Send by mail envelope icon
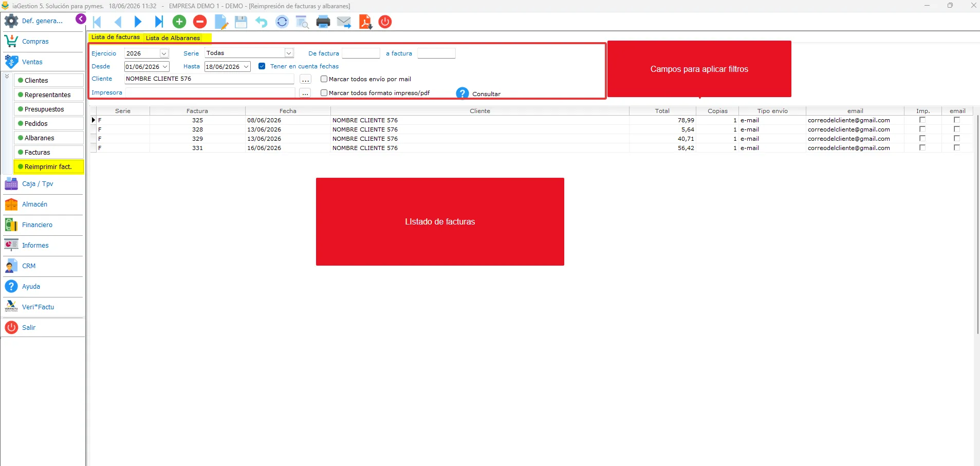The width and height of the screenshot is (980, 466). click(344, 22)
